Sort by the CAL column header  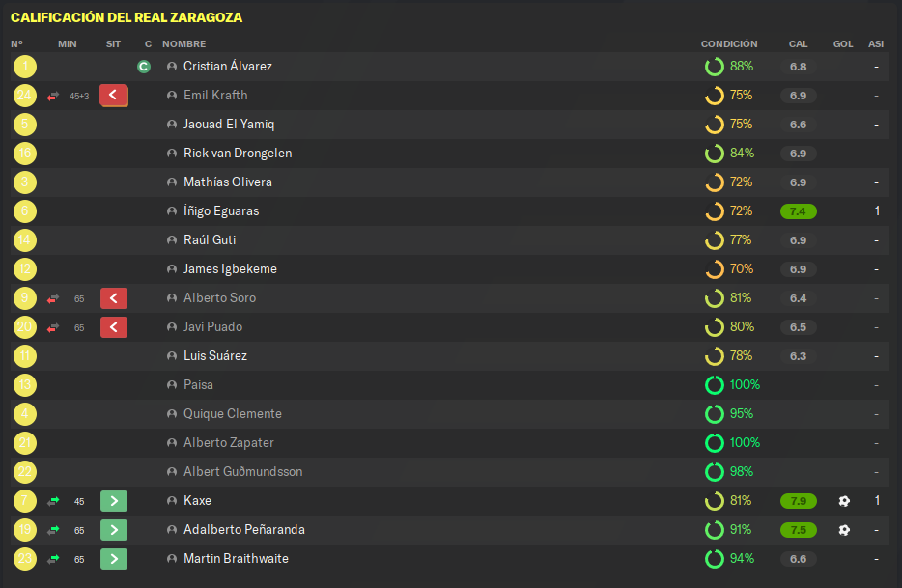[x=798, y=43]
